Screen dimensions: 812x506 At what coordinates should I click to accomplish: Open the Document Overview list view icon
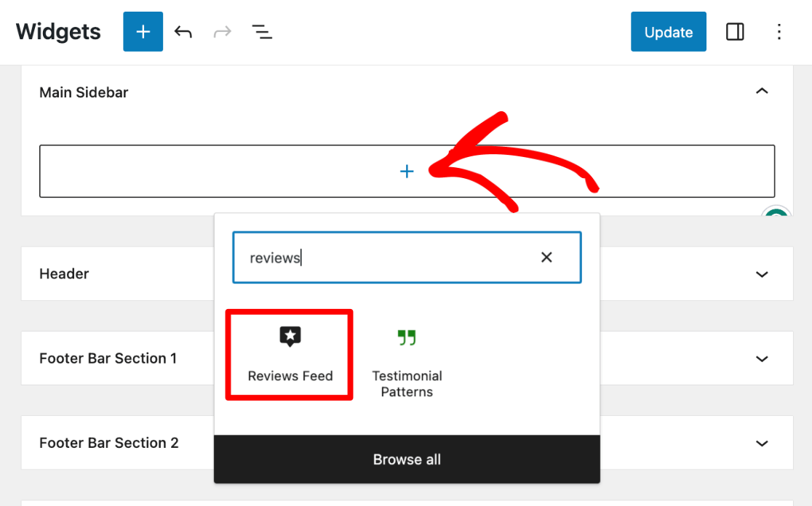click(x=262, y=31)
